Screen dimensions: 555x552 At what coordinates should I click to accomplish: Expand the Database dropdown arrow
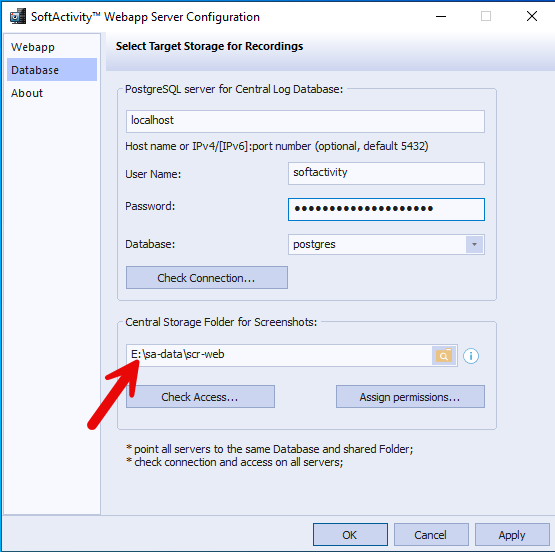[474, 245]
